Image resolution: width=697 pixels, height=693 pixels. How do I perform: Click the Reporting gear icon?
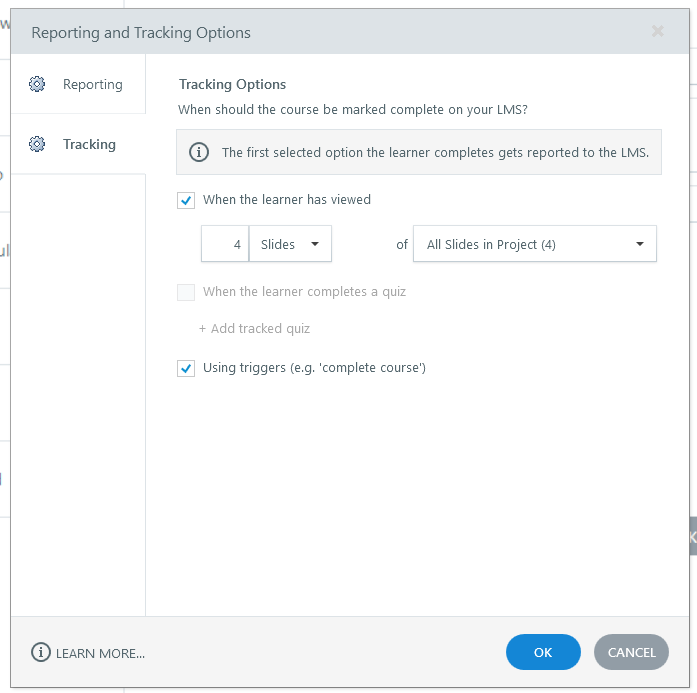pyautogui.click(x=37, y=84)
